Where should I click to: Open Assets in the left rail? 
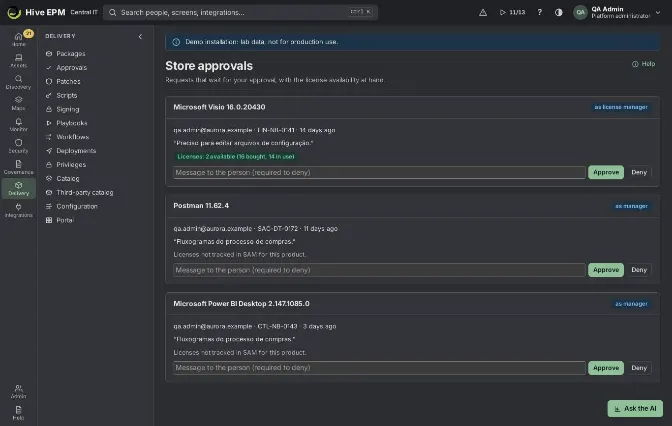tap(18, 60)
